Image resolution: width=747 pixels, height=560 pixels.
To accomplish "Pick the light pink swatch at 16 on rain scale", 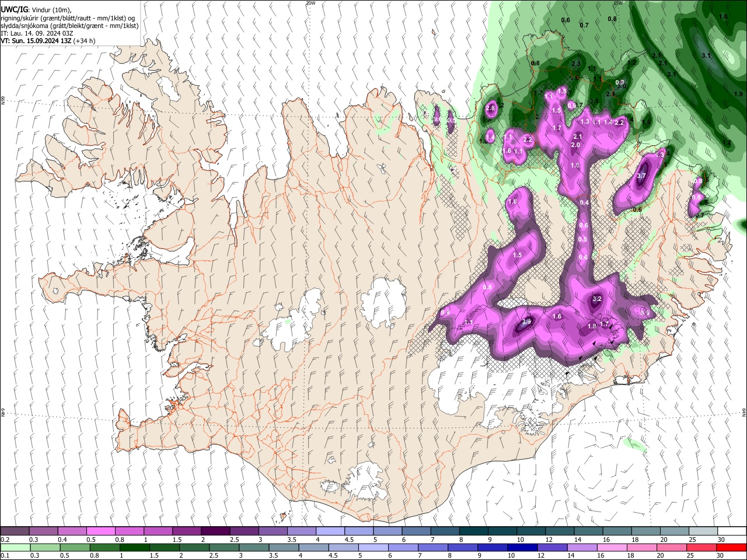I will pos(613,547).
